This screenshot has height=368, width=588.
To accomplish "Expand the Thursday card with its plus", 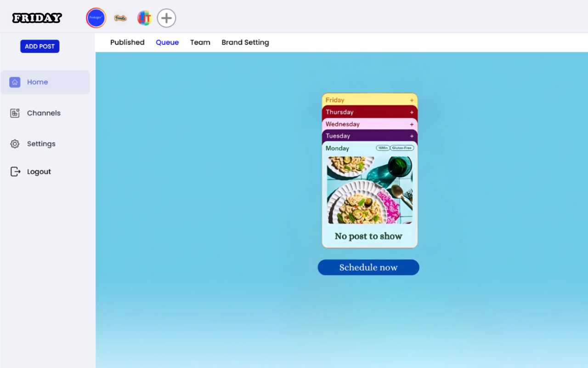I will tap(412, 112).
